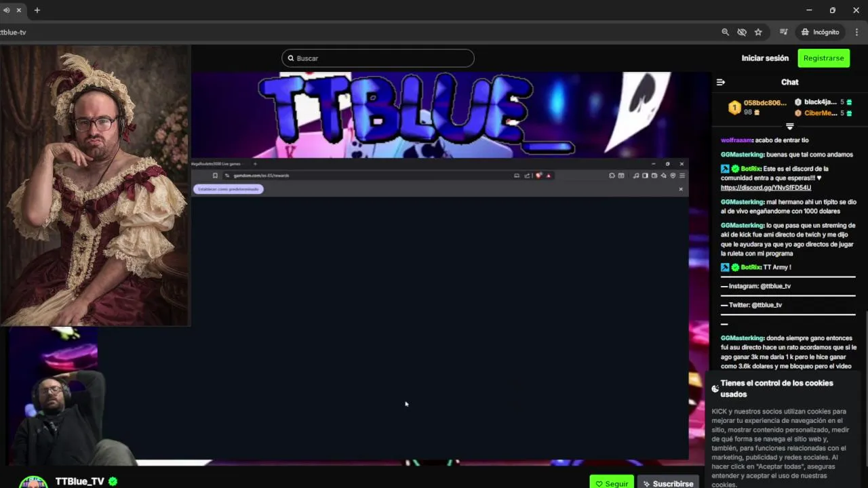The height and width of the screenshot is (488, 868).
Task: Click GGMasterking on 'buenas que tal' message
Action: coord(743,155)
